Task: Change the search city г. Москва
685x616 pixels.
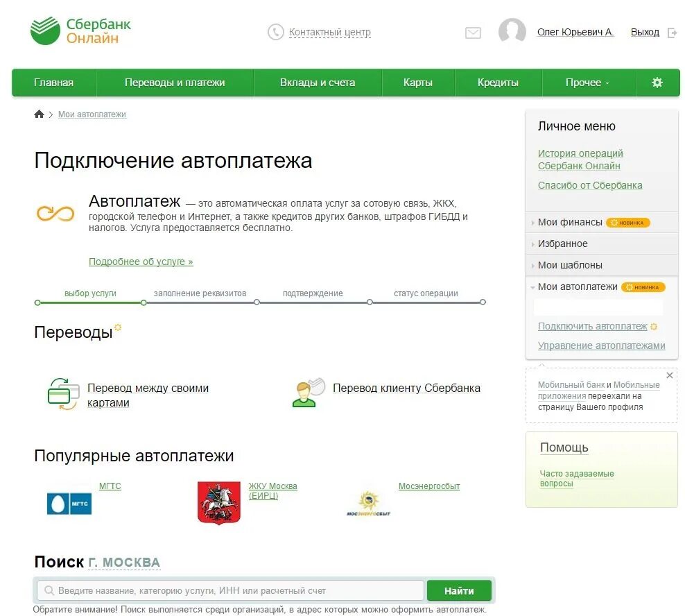Action: [124, 562]
